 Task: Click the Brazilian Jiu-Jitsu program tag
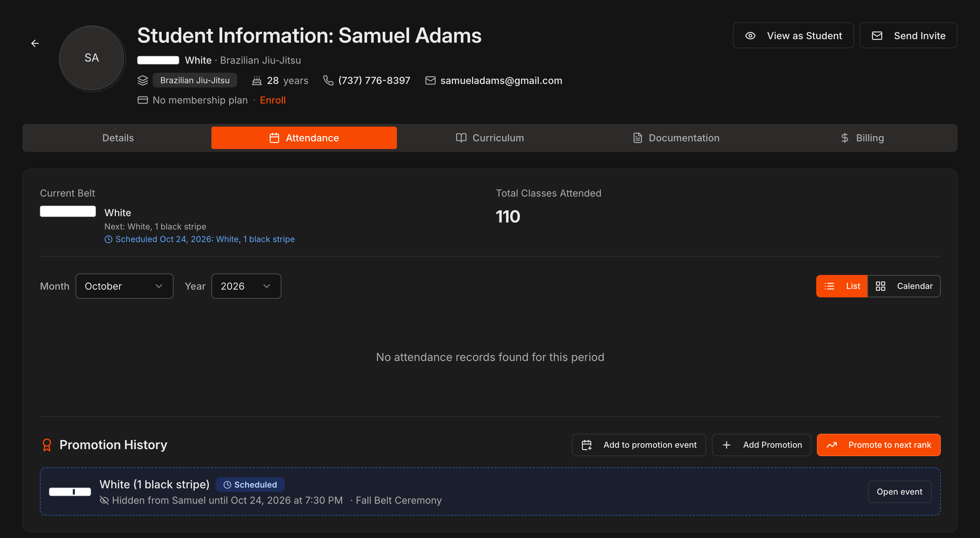pyautogui.click(x=195, y=80)
